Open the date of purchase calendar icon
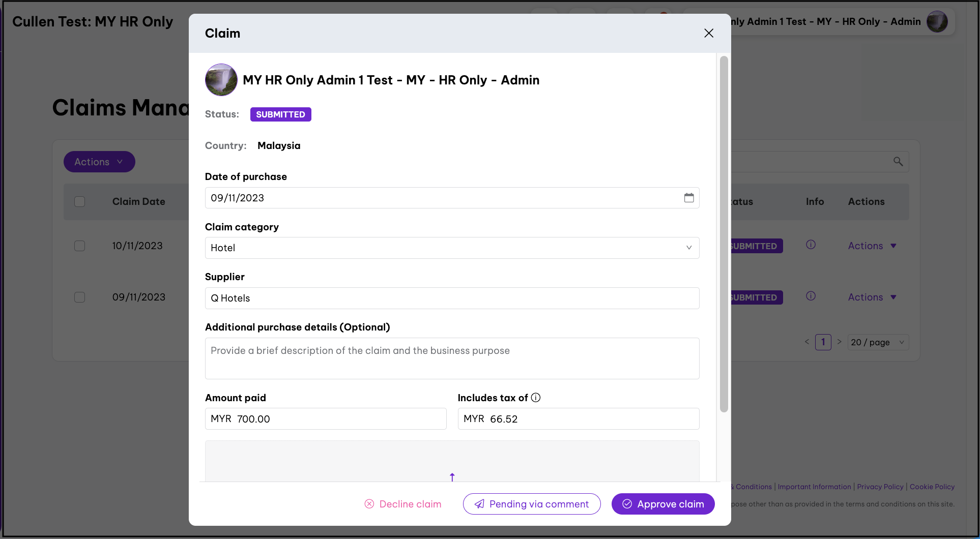The image size is (980, 539). pyautogui.click(x=689, y=198)
